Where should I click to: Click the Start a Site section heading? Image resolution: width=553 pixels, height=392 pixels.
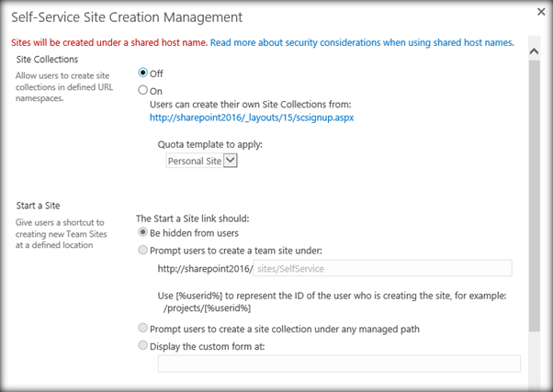click(39, 205)
